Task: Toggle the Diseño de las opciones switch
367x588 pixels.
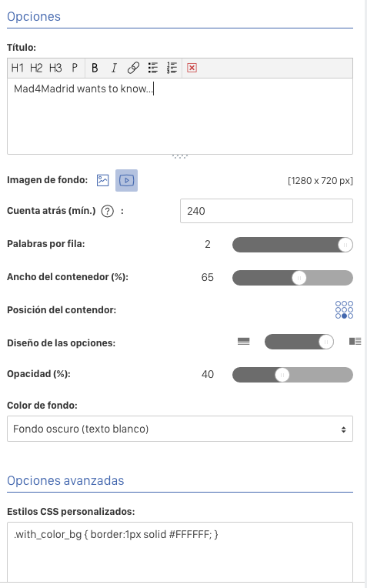Action: coord(299,342)
